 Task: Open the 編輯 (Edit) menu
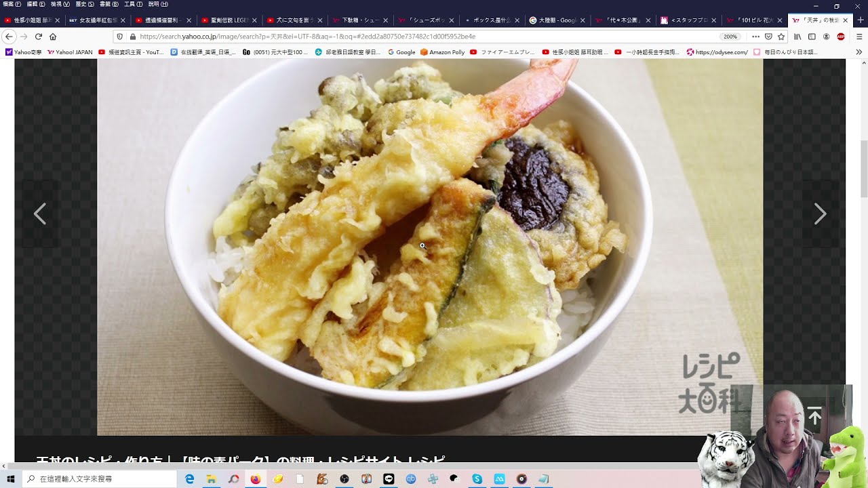tap(36, 4)
